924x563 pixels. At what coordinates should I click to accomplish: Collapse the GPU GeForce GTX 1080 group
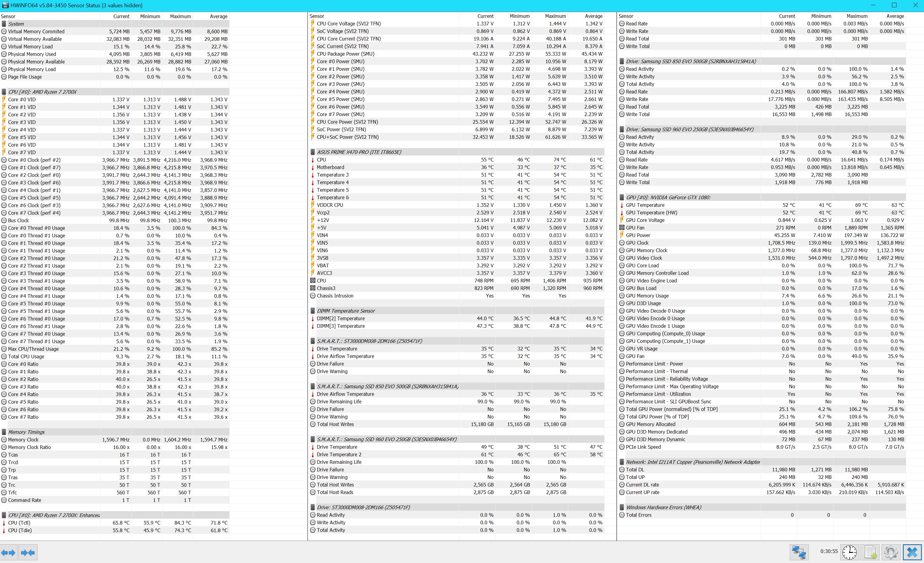[668, 197]
